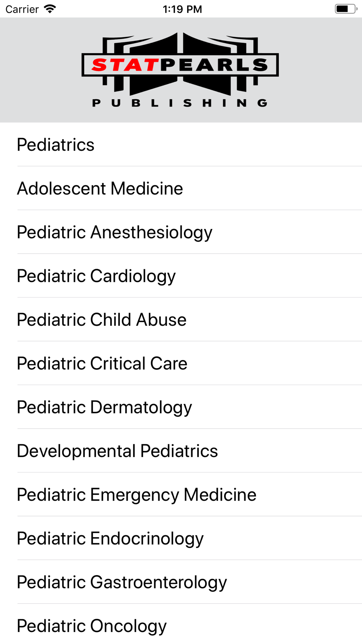The width and height of the screenshot is (362, 644).
Task: Tap the Wi-Fi status icon
Action: pyautogui.click(x=50, y=9)
